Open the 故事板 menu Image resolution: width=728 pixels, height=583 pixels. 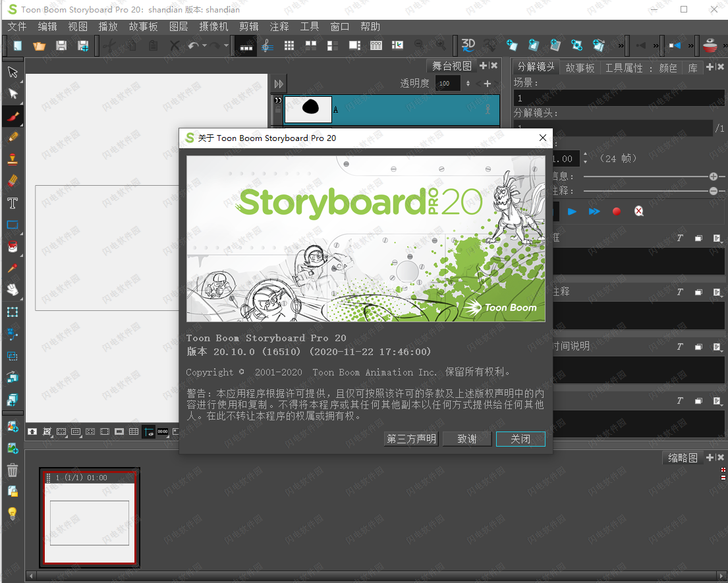144,26
